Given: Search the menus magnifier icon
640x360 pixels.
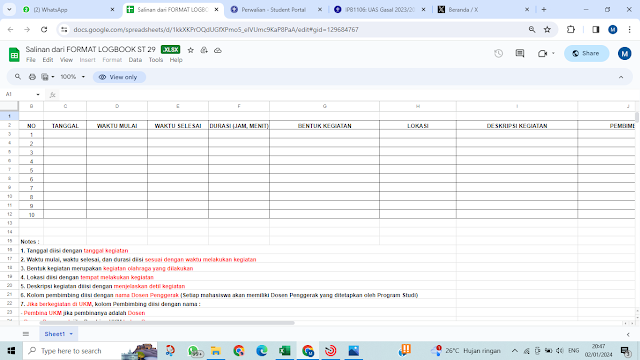Looking at the screenshot, I should coord(18,77).
